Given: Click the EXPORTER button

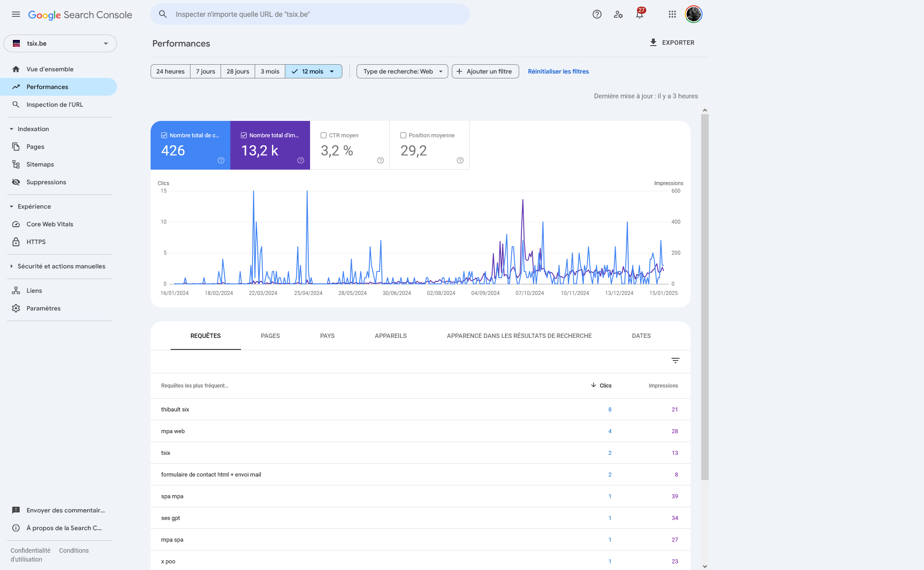Looking at the screenshot, I should [x=672, y=43].
